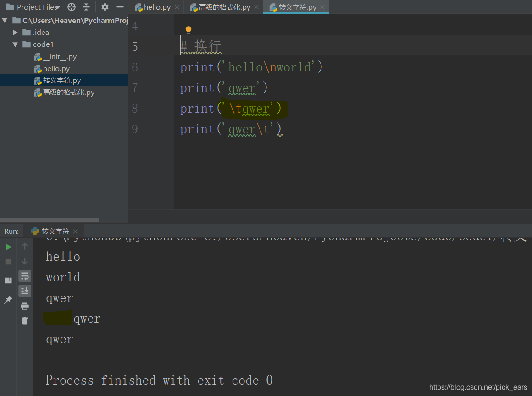The width and height of the screenshot is (532, 396).
Task: Click the Run: panel label
Action: 11,231
